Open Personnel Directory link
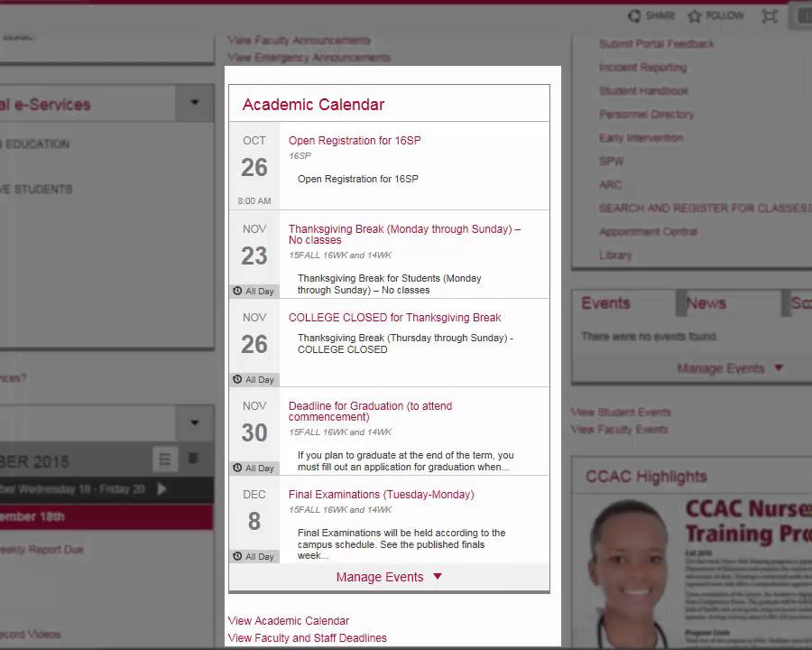812x650 pixels. click(x=646, y=114)
